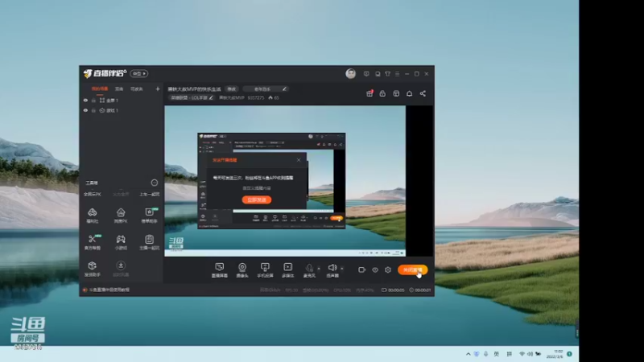The image size is (644, 362).
Task: Click the 英雄联盟 category pill
Action: click(192, 97)
